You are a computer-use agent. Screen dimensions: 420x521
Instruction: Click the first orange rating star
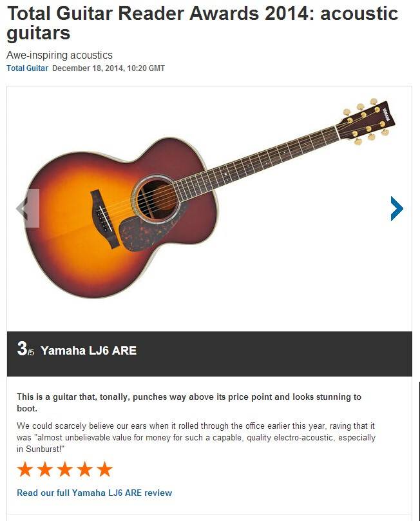pyautogui.click(x=25, y=469)
